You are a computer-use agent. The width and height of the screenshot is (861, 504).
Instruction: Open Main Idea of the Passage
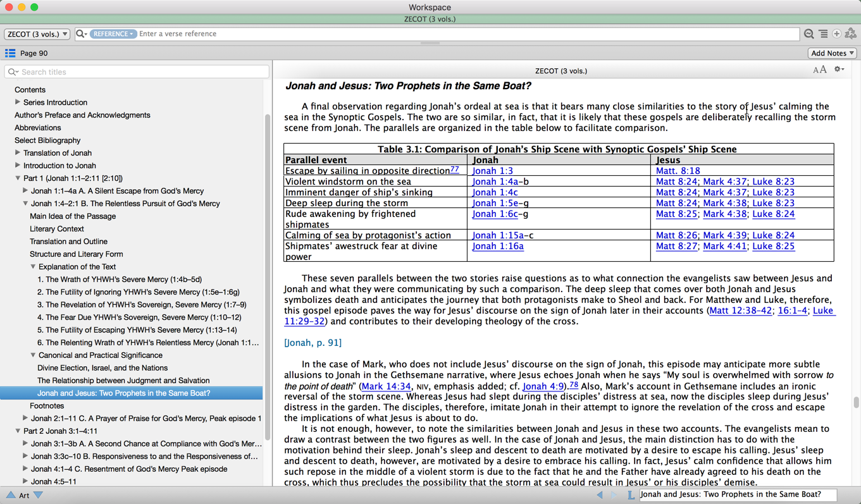tap(73, 216)
